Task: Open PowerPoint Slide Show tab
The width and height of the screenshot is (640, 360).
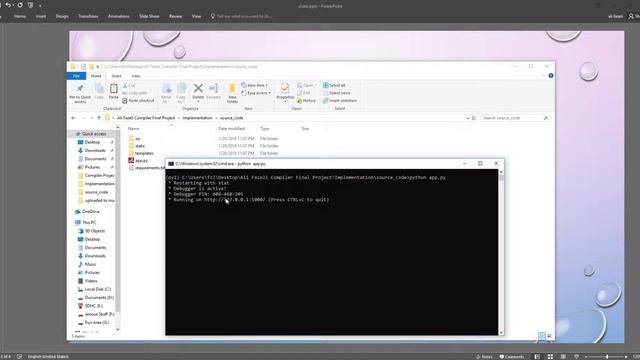Action: pos(149,16)
